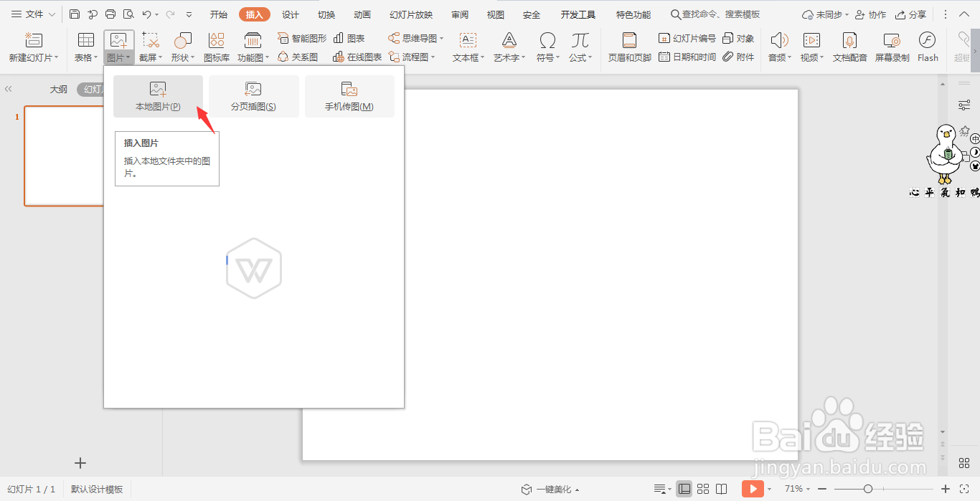Select 本地图片 to insert a local picture
Image resolution: width=980 pixels, height=501 pixels.
tap(158, 97)
